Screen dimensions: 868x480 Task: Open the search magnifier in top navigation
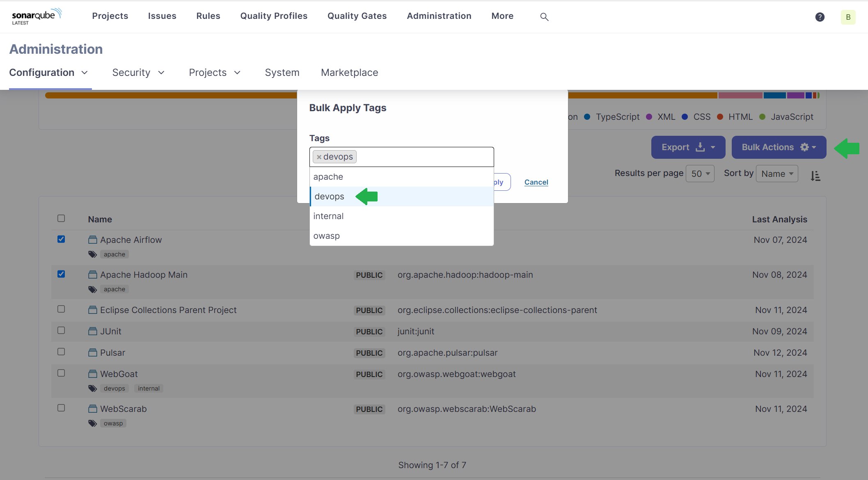544,17
